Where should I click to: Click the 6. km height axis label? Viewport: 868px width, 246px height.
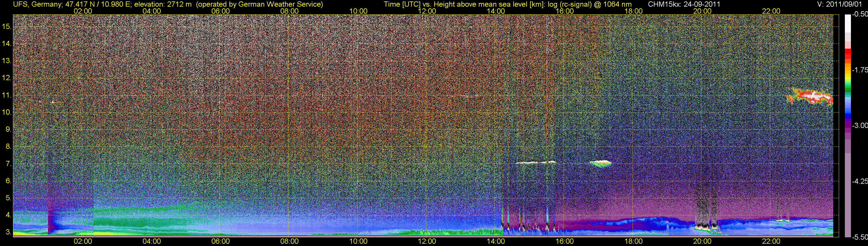click(8, 181)
